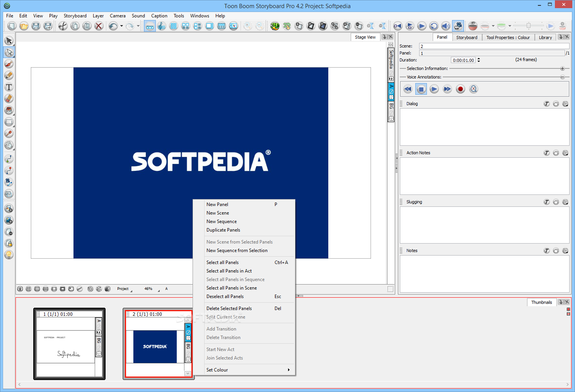Image resolution: width=575 pixels, height=392 pixels.
Task: Choose New Sequence from Selection
Action: click(244, 251)
